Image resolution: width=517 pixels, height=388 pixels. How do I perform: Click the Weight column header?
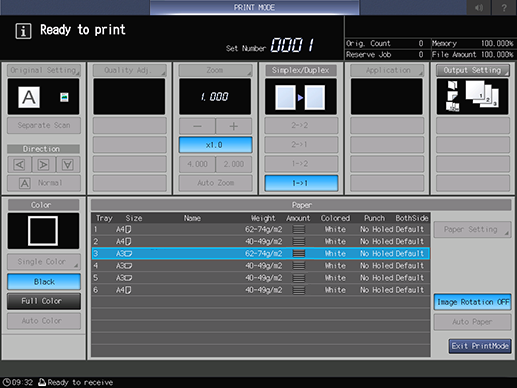[263, 218]
